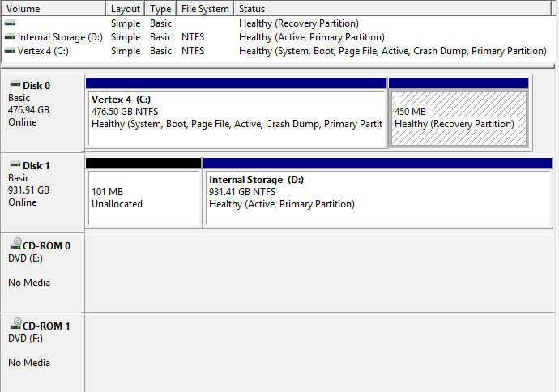Select the Disk 0 label
Viewport: 559px width, 392px height.
coord(36,86)
